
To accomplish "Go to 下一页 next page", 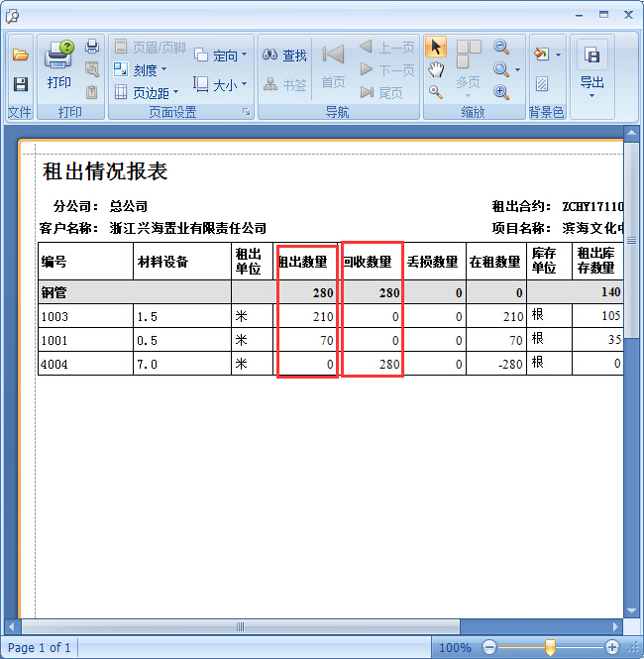I will click(x=387, y=69).
